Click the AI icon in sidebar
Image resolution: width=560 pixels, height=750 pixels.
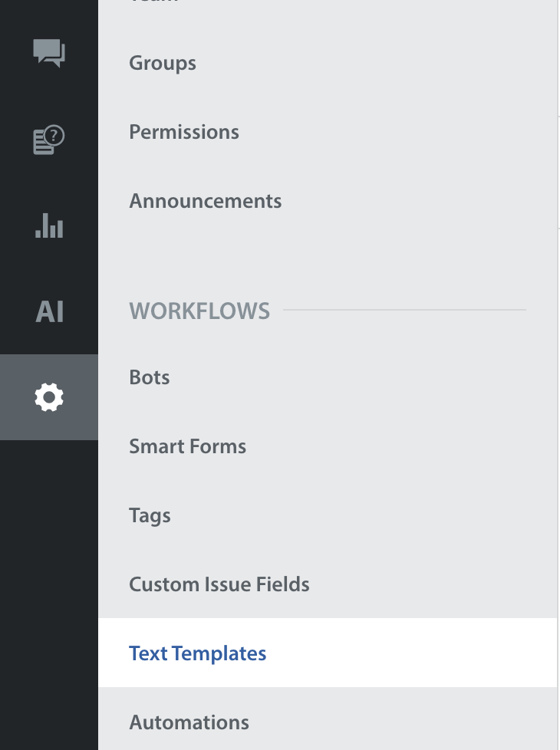coord(49,311)
